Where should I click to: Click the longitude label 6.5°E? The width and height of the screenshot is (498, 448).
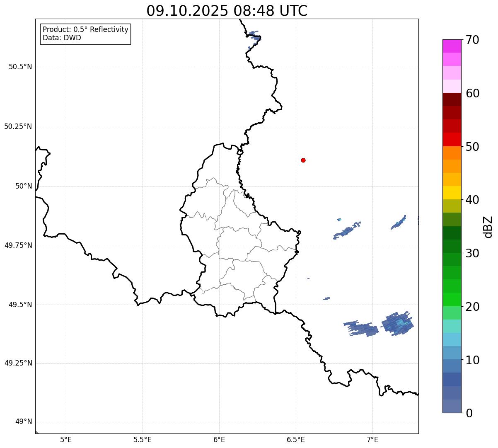pos(296,439)
